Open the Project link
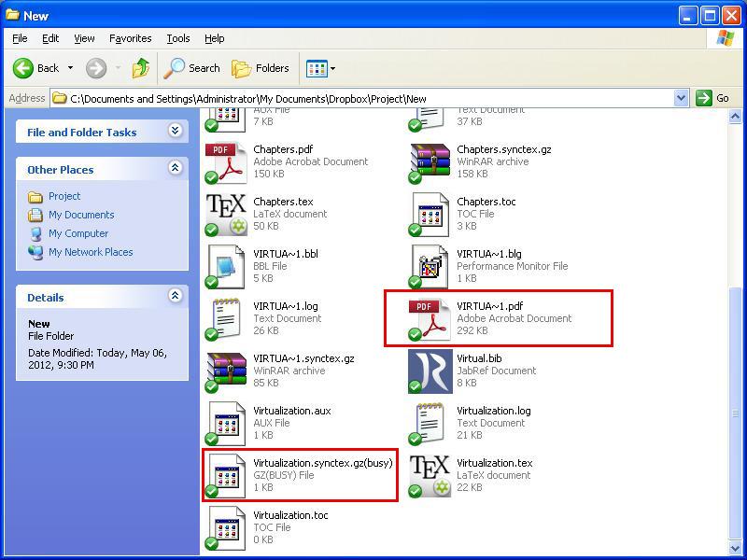 click(x=64, y=196)
